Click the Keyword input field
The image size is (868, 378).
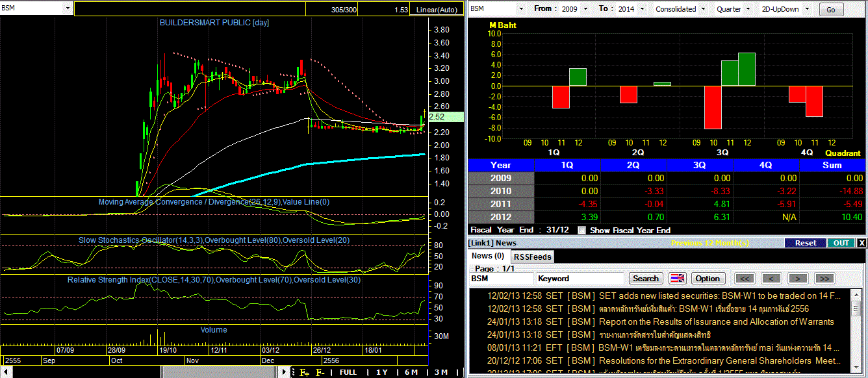coord(580,279)
